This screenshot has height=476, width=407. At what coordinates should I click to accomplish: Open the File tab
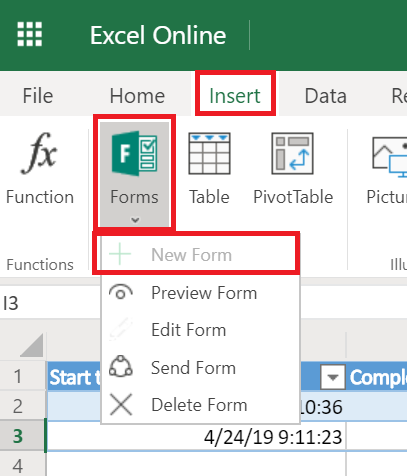pos(38,96)
